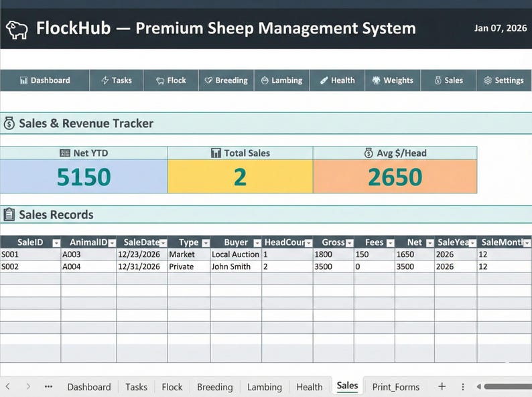
Task: Open the Buyer column filter dropdown
Action: pos(257,243)
